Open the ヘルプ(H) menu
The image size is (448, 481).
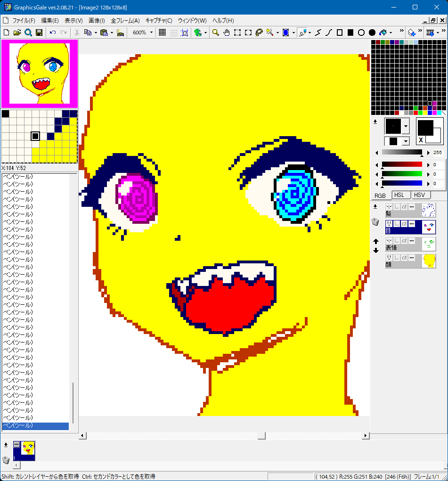pos(223,21)
